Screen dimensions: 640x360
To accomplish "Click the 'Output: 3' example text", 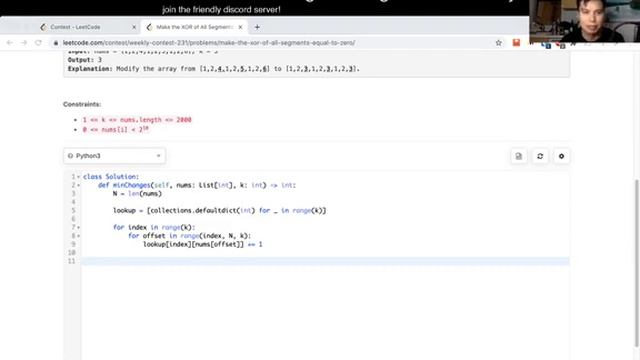I will click(x=85, y=60).
